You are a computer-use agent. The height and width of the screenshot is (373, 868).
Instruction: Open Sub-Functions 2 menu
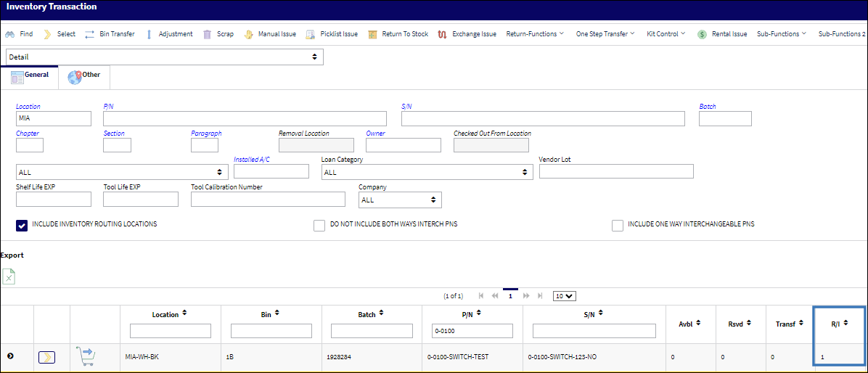coord(842,34)
